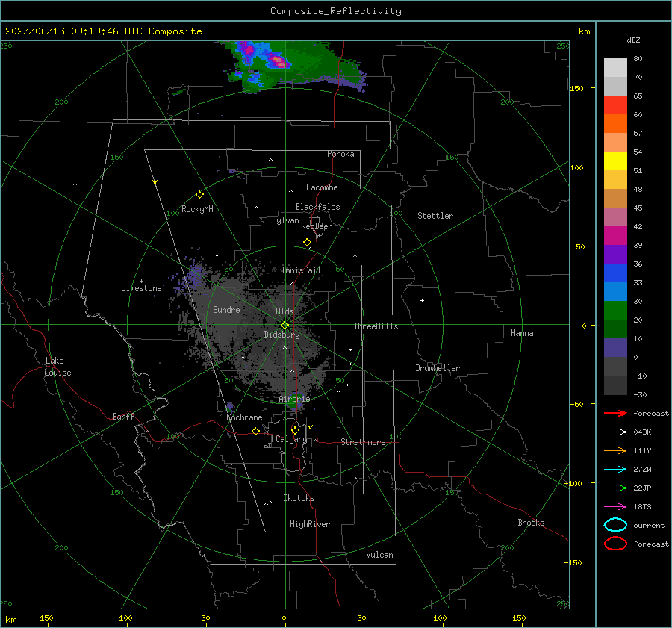Click the RedDeer city label
The height and width of the screenshot is (628, 672).
[x=317, y=226]
